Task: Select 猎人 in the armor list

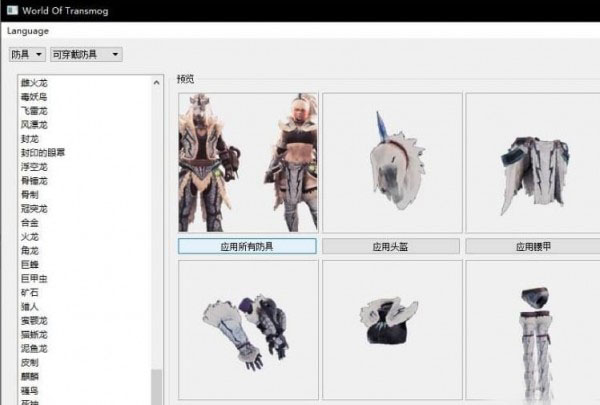Action: (x=30, y=307)
